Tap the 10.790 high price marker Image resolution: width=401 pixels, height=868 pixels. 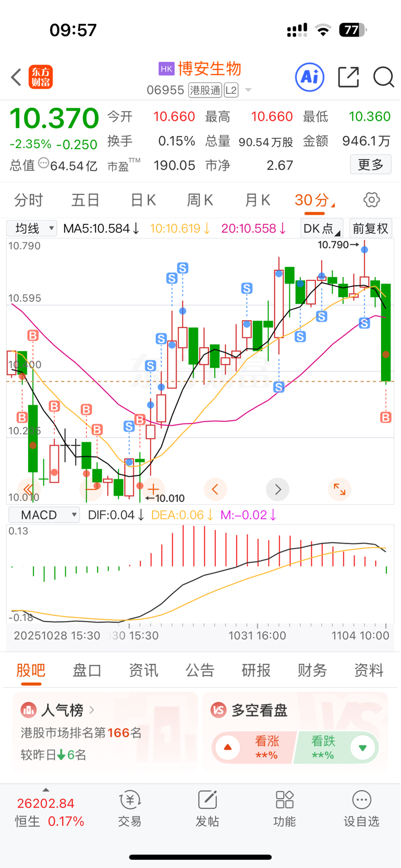[x=338, y=244]
